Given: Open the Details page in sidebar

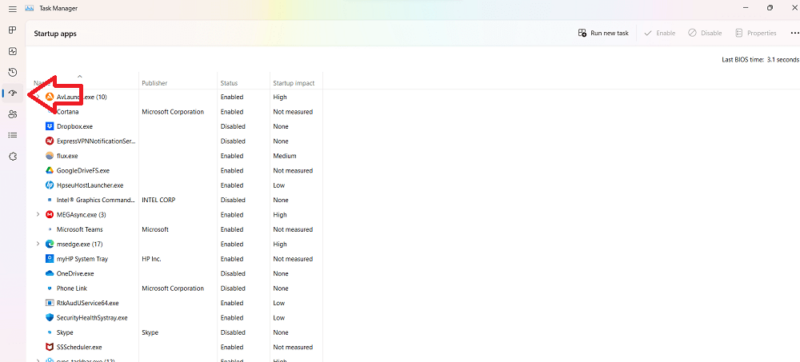Looking at the screenshot, I should (13, 135).
